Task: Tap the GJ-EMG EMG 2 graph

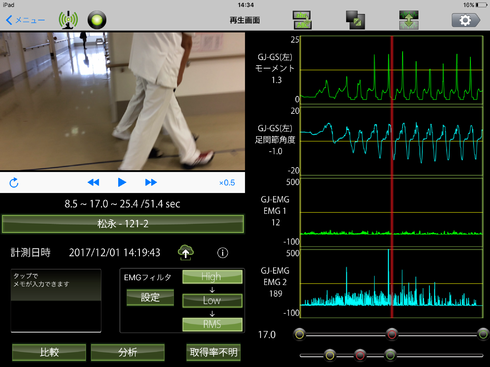Action: (x=392, y=283)
